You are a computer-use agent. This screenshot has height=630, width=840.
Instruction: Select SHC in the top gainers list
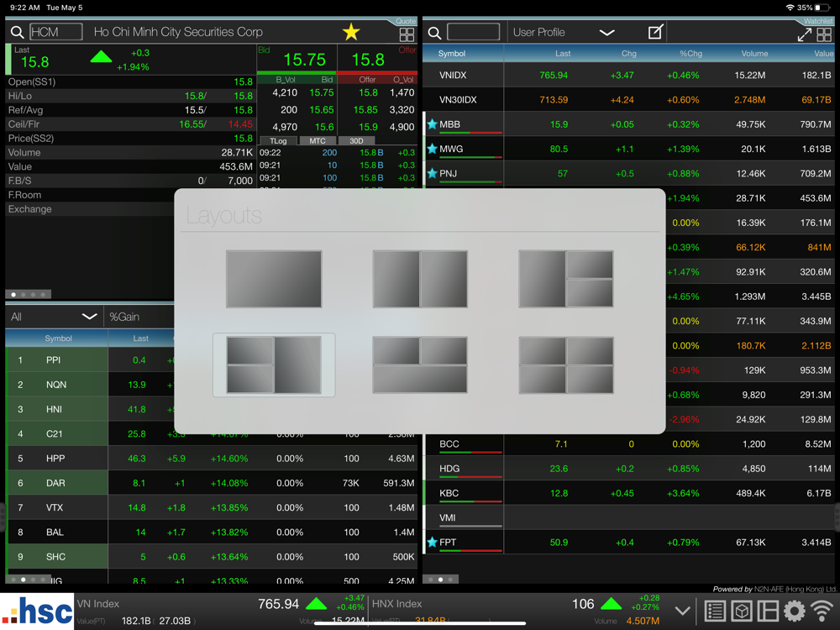click(211, 557)
